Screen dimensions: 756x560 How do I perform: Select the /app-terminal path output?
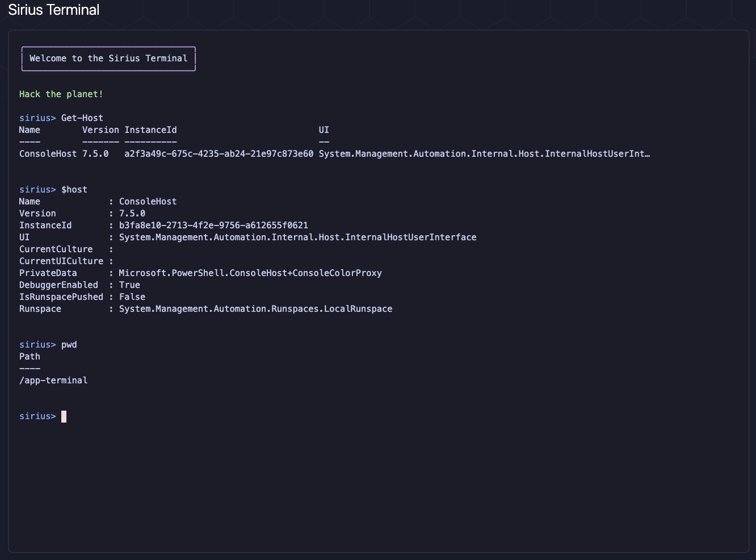(x=53, y=380)
